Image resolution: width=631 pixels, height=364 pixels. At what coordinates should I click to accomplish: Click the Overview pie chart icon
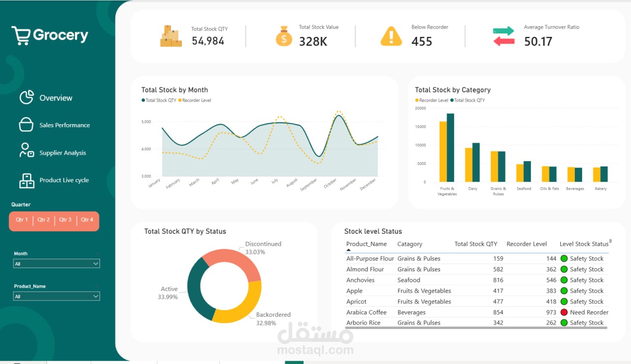pos(27,98)
